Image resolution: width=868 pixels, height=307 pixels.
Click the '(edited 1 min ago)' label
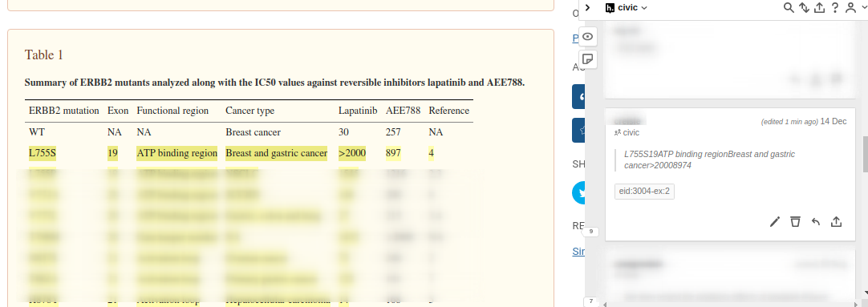[789, 122]
